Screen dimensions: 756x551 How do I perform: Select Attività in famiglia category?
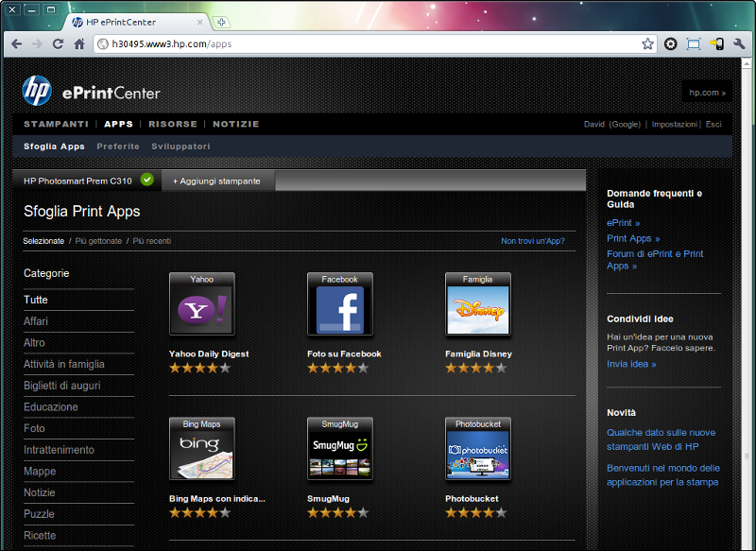click(x=64, y=364)
